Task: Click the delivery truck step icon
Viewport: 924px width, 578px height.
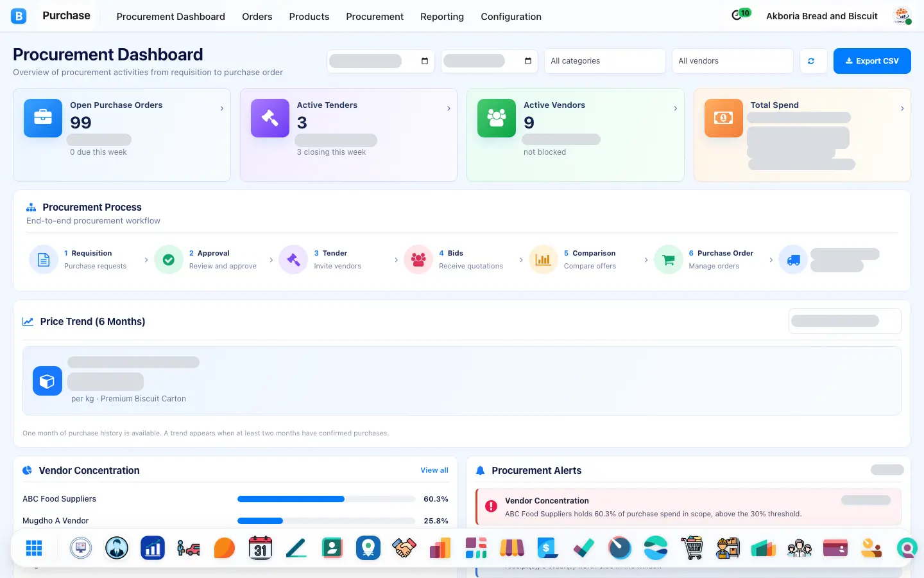Action: pyautogui.click(x=793, y=259)
